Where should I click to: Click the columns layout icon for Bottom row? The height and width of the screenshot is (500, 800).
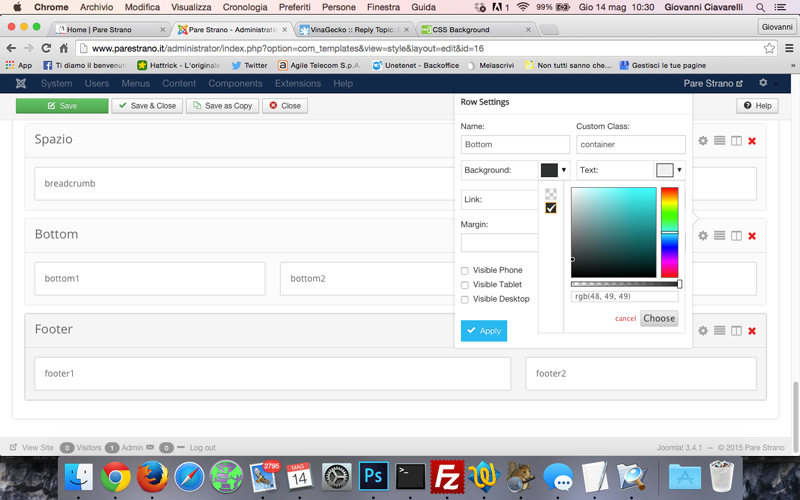coord(736,236)
